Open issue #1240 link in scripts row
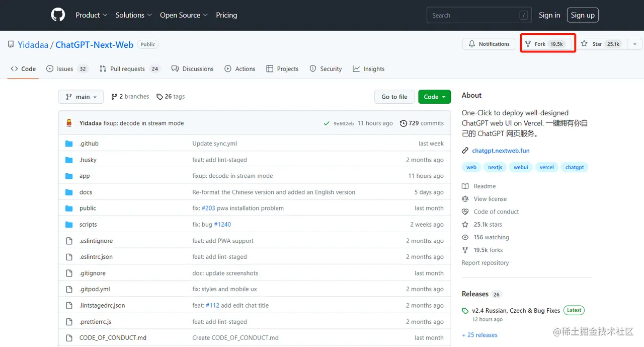Image resolution: width=644 pixels, height=347 pixels. pos(222,224)
